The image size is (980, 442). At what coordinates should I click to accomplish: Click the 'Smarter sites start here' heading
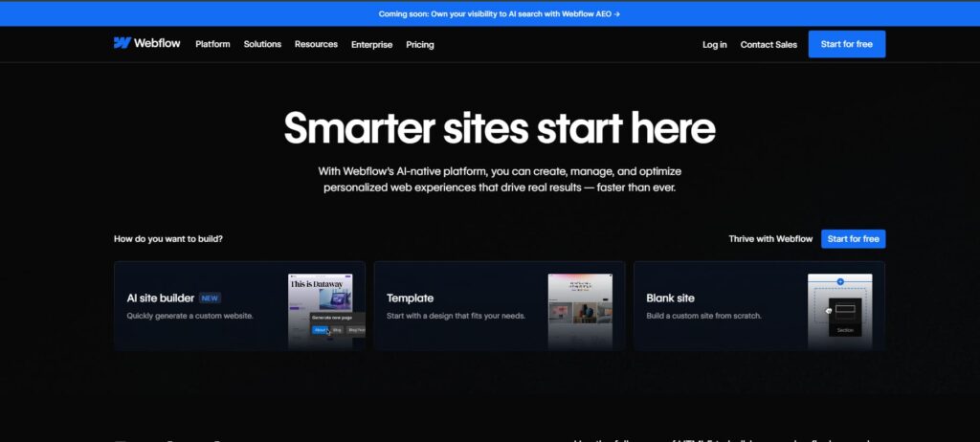pos(500,128)
